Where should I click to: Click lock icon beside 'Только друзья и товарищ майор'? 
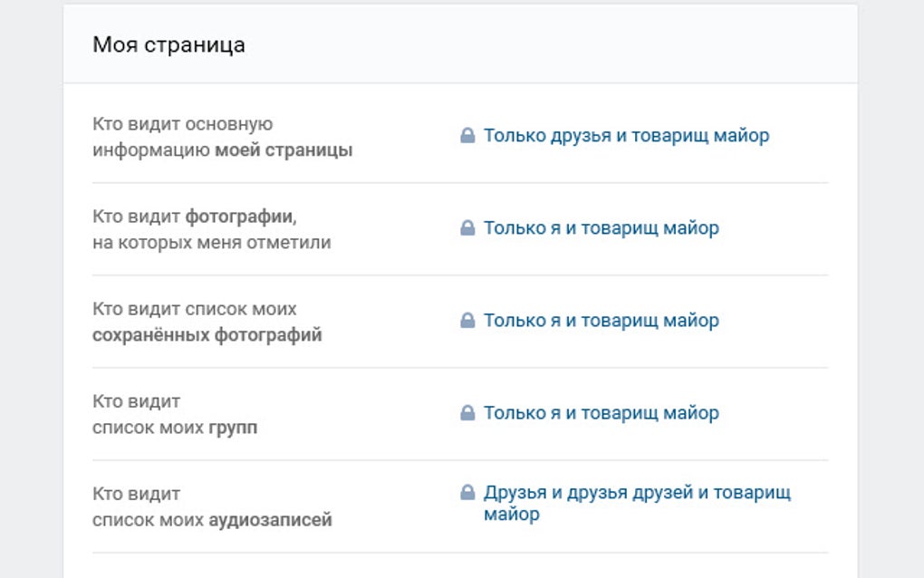point(467,136)
